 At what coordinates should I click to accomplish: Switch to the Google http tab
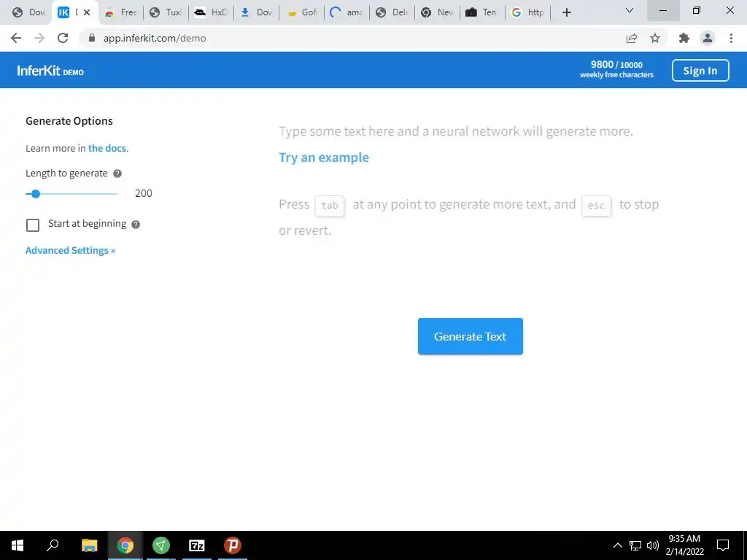point(528,12)
